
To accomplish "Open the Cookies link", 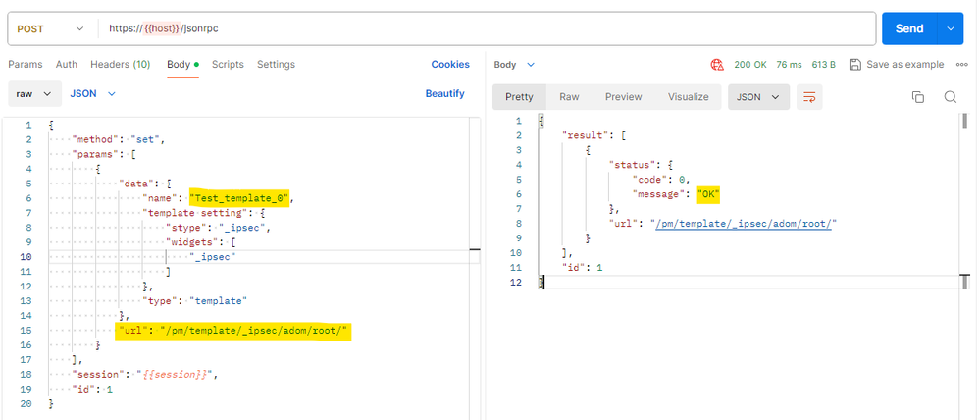I will tap(450, 65).
